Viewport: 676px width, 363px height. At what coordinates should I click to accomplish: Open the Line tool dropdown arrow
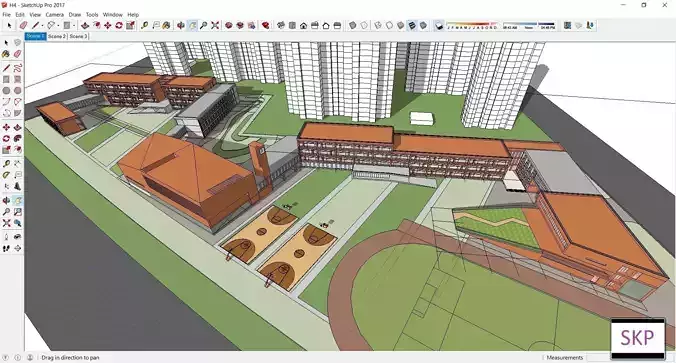click(42, 25)
